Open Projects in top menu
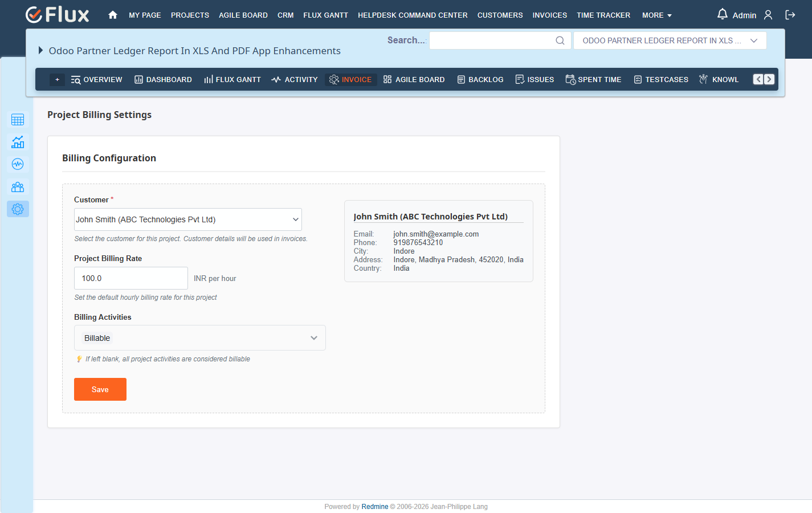This screenshot has height=513, width=812. (190, 15)
